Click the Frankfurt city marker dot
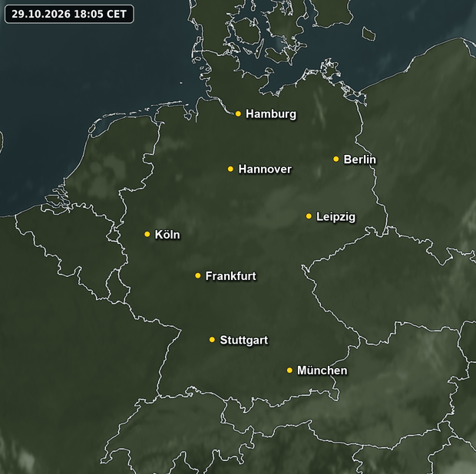The width and height of the screenshot is (476, 474). click(x=197, y=275)
